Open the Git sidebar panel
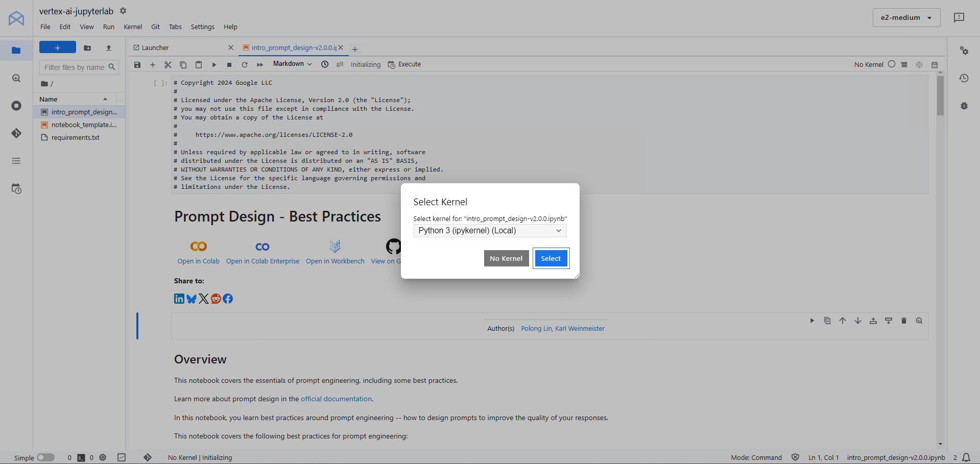Viewport: 980px width, 464px height. coord(16,133)
